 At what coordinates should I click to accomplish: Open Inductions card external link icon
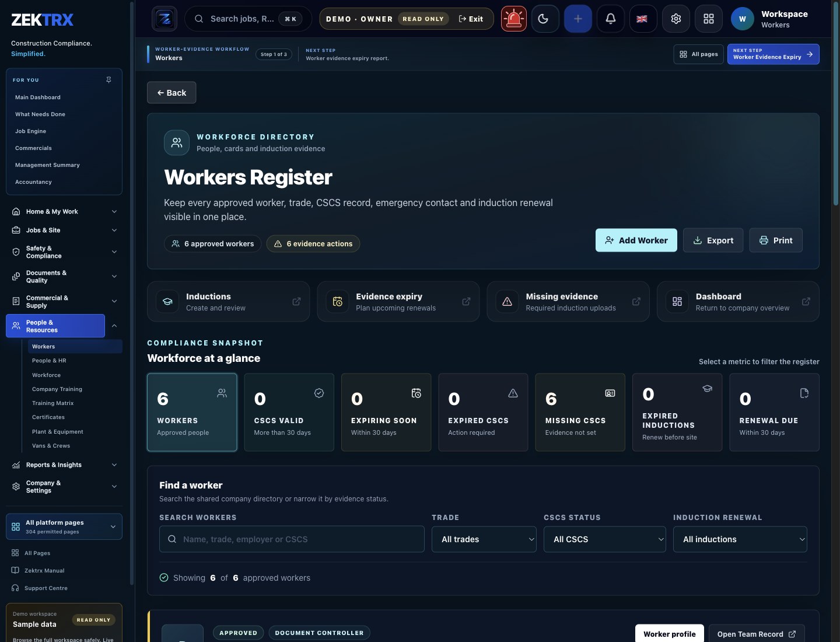296,302
